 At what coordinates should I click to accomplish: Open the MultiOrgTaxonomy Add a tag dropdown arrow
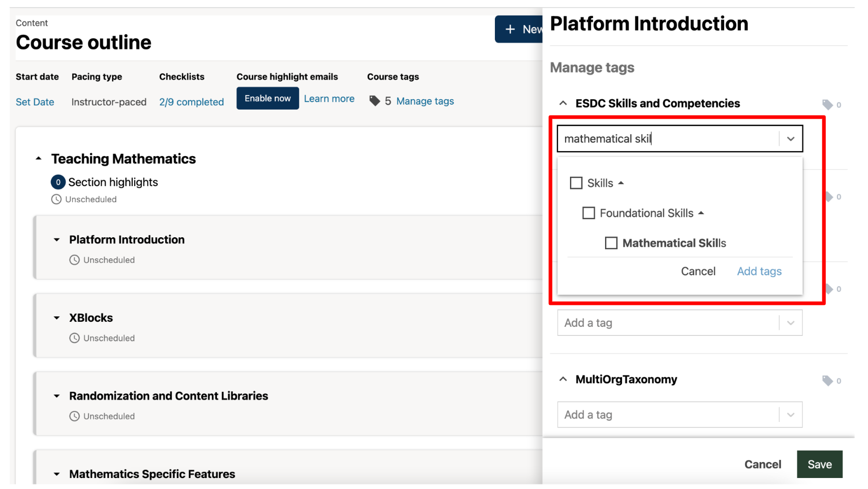[x=790, y=414]
